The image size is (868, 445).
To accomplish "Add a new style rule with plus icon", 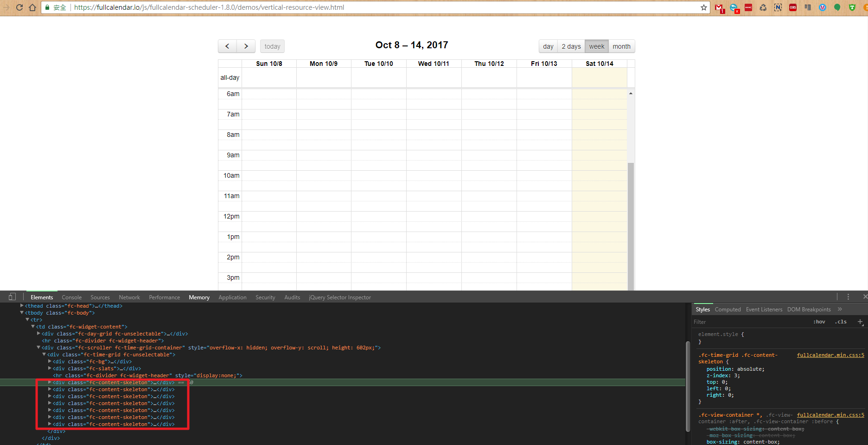I will [860, 322].
